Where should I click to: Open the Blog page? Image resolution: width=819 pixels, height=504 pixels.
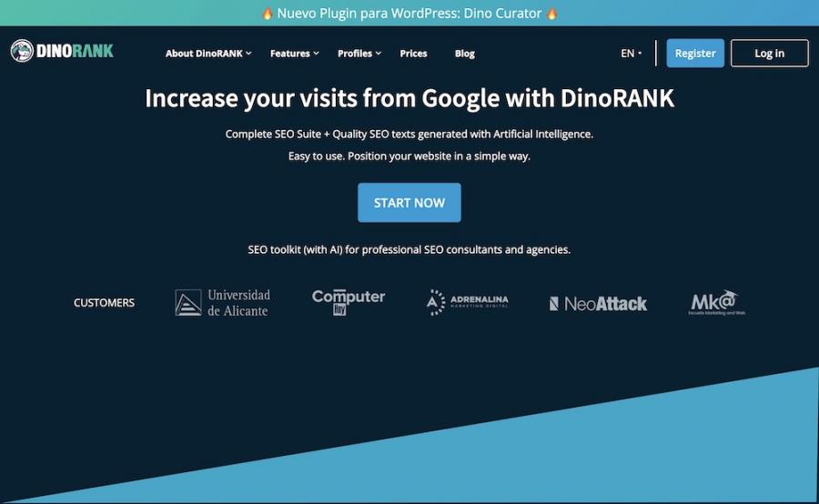[x=464, y=54]
